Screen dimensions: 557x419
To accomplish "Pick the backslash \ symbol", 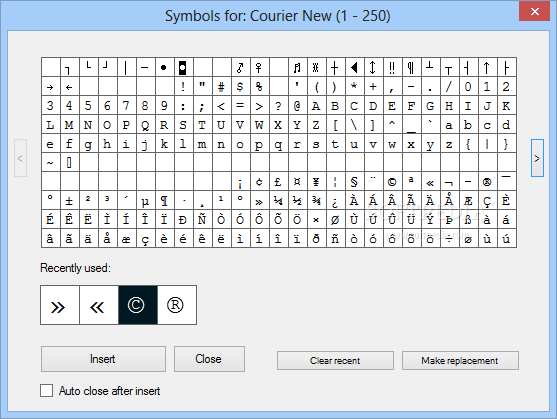I will (354, 125).
